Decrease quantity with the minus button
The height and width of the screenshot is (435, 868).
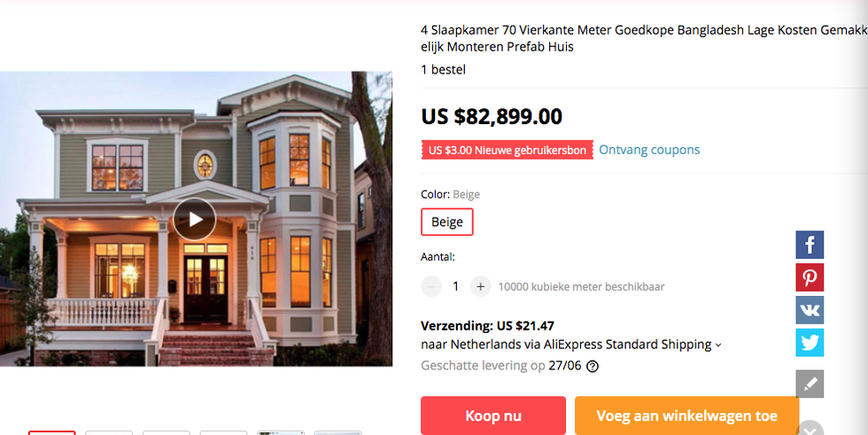pyautogui.click(x=431, y=287)
